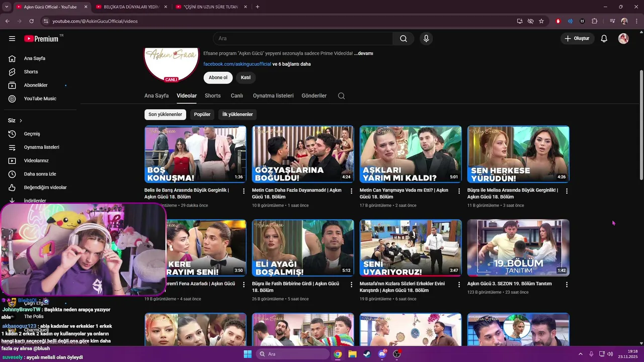Select Popüler filter chip
Viewport: 644px width, 362px height.
(202, 115)
